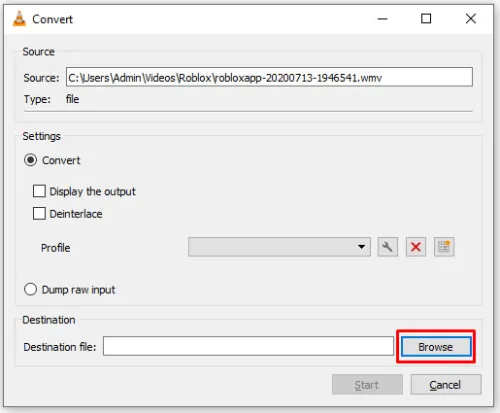500x413 pixels.
Task: Click the Browse button for destination
Action: click(x=436, y=347)
